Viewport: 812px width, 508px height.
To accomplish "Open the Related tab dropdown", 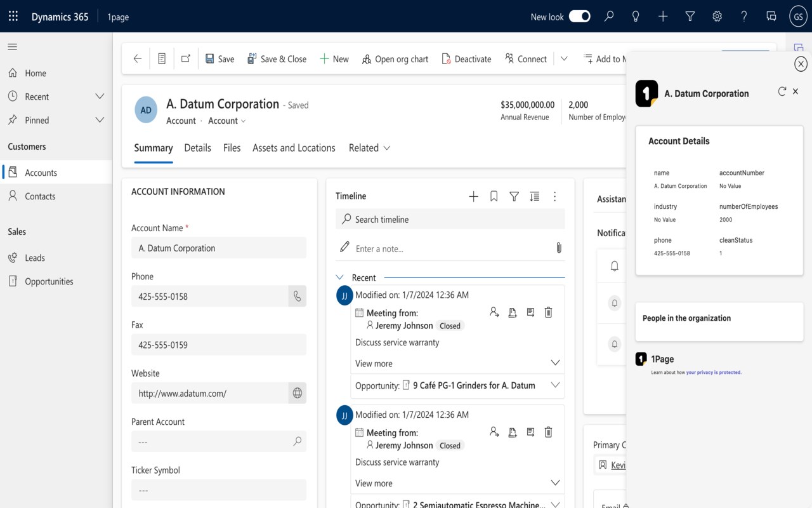I will pyautogui.click(x=369, y=148).
